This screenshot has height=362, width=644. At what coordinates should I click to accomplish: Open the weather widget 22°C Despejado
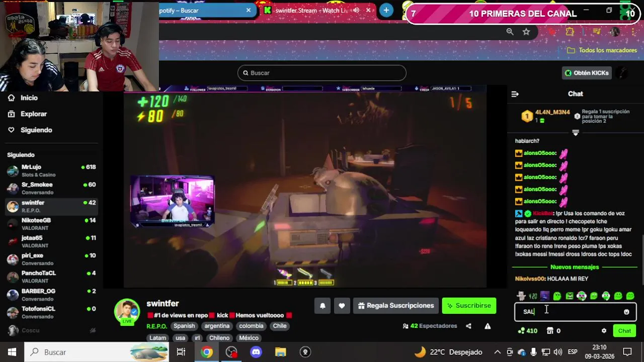448,352
